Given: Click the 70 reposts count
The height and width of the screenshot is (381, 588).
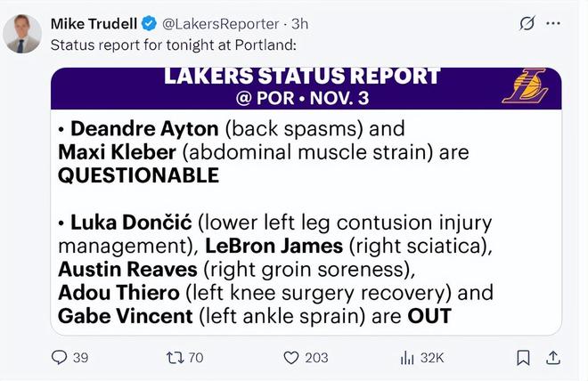Looking at the screenshot, I should [x=196, y=358].
